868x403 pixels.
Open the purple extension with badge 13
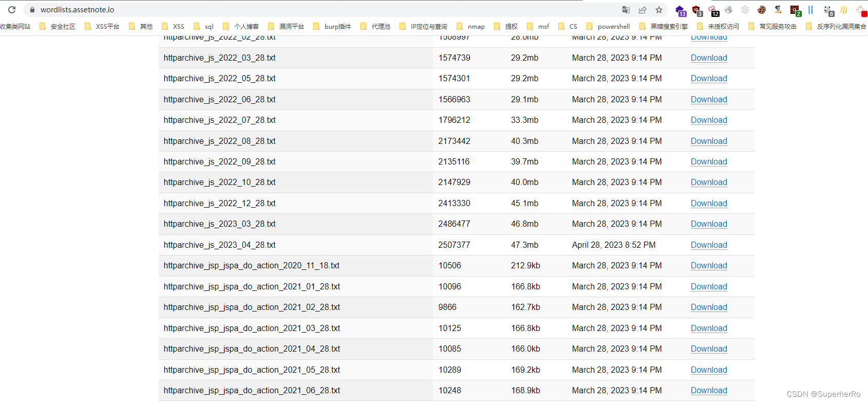pyautogui.click(x=681, y=10)
